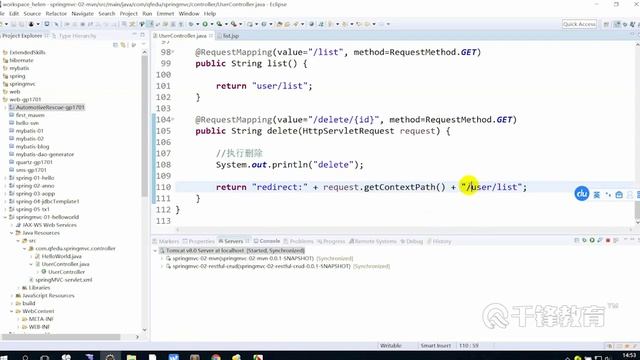Select the Project Explorer tab
The height and width of the screenshot is (360, 640).
22,36
